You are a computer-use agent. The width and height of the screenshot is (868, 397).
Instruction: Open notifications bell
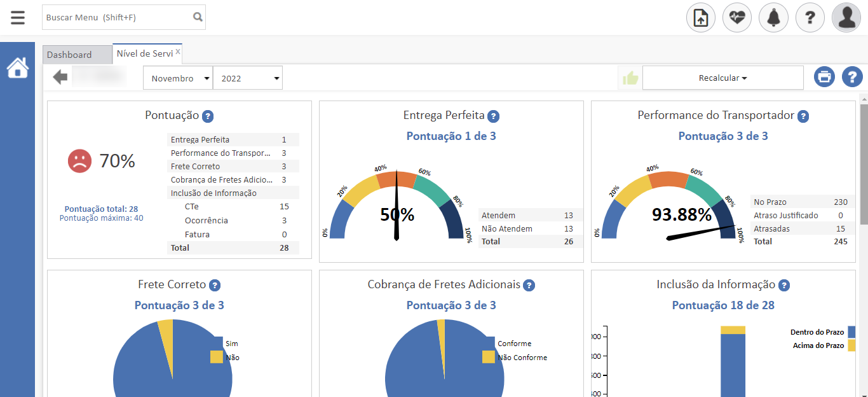773,18
